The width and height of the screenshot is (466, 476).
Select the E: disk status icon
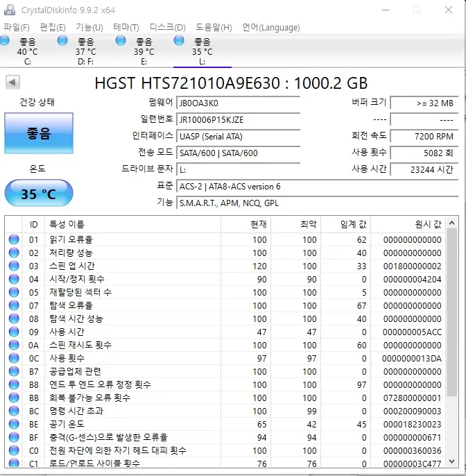pos(121,40)
